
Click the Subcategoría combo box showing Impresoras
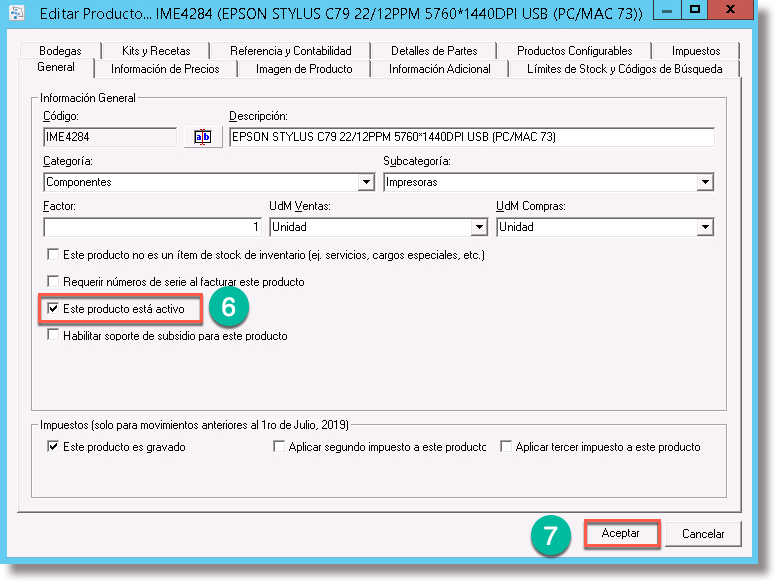(x=549, y=182)
